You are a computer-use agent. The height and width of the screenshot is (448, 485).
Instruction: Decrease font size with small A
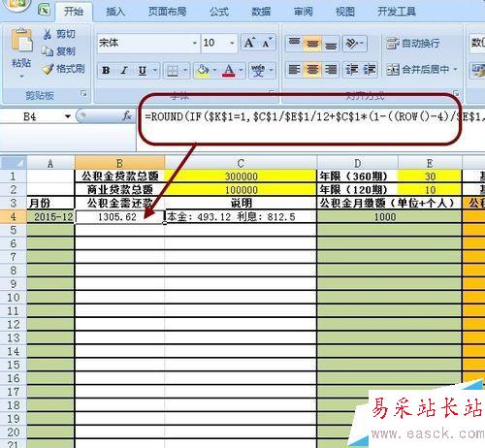(267, 43)
